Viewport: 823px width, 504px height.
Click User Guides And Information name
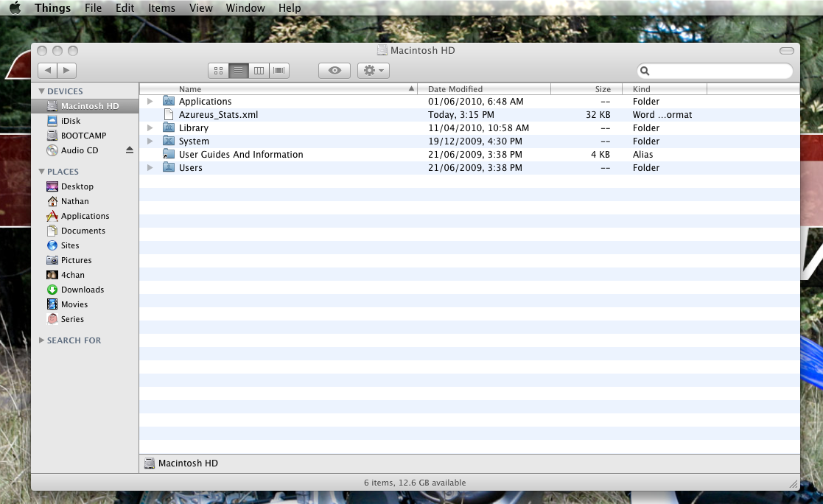point(241,154)
